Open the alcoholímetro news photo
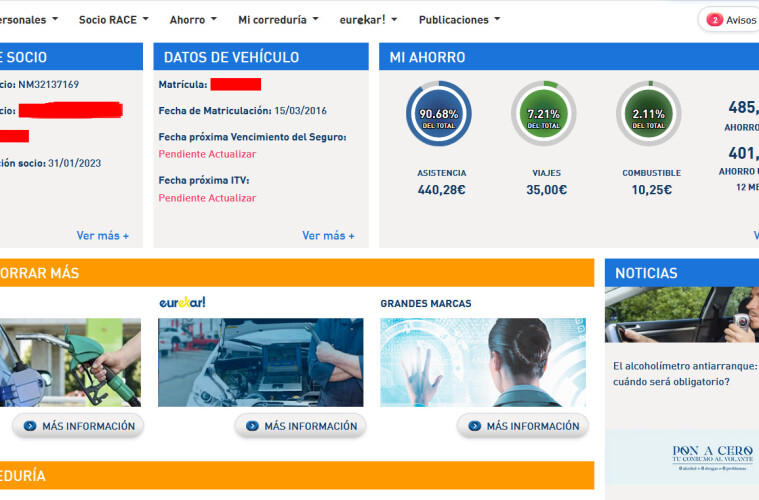The image size is (759, 500). 682,315
